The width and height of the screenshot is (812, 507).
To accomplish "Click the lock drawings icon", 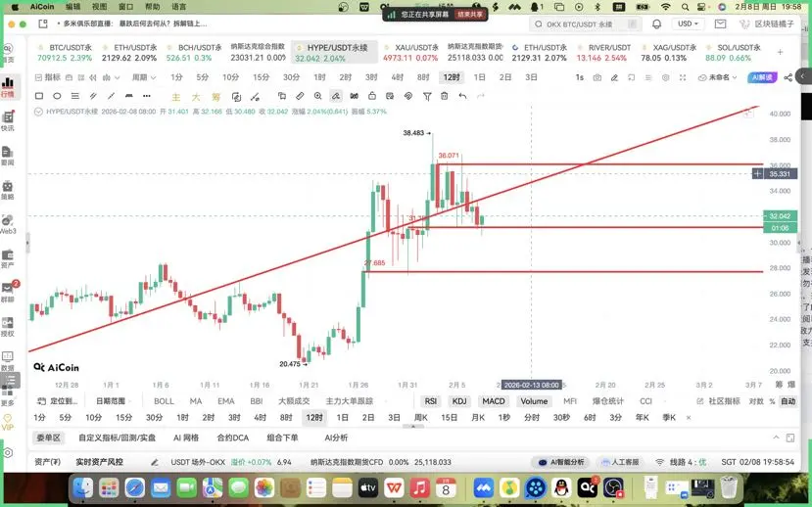I will (372, 96).
